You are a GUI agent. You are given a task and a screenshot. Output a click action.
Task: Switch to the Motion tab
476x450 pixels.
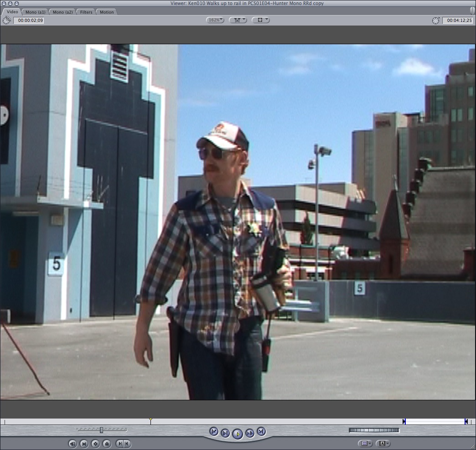(x=107, y=12)
